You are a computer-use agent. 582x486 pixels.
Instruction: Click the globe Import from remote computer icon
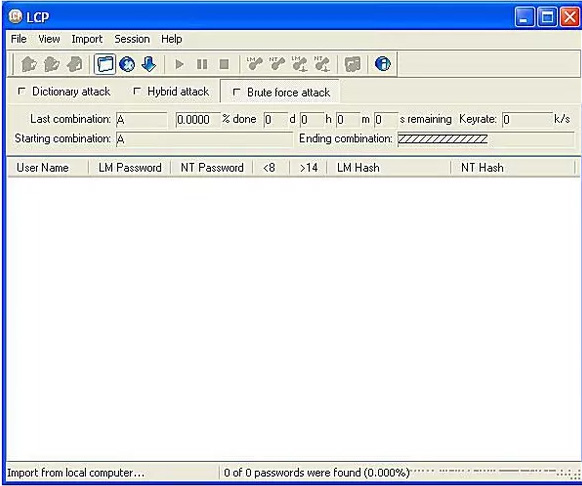coord(127,64)
